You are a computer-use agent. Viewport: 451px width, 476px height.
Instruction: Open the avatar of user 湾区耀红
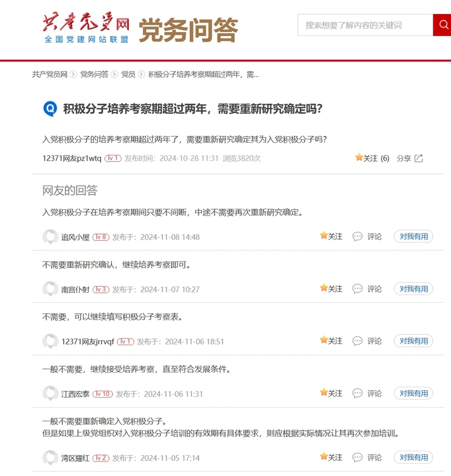click(x=50, y=457)
